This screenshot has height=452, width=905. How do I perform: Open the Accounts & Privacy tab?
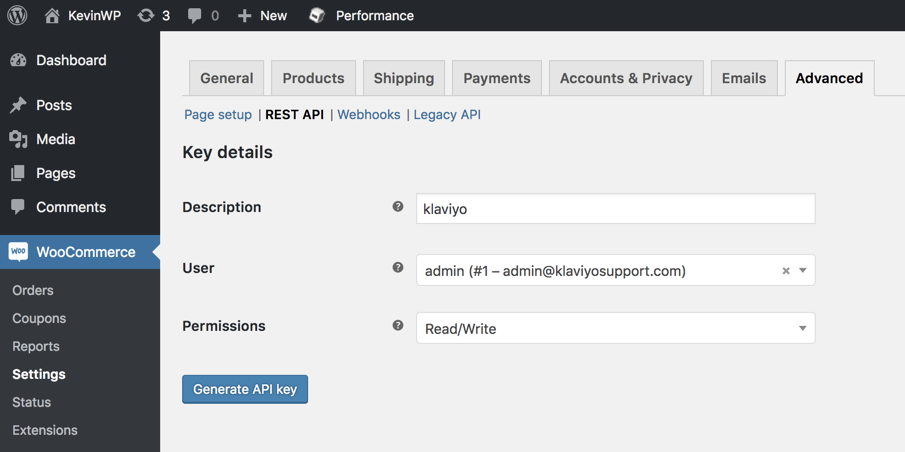pos(625,78)
